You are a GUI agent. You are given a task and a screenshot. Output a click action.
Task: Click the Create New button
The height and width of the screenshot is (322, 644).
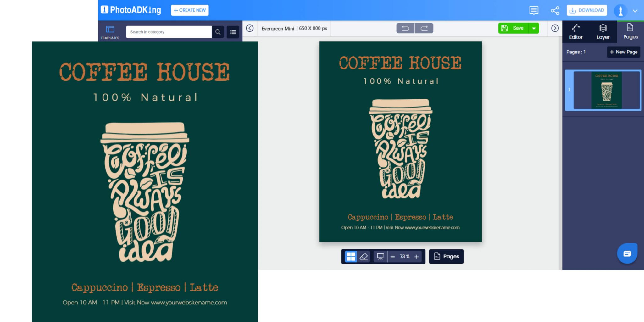pos(190,10)
